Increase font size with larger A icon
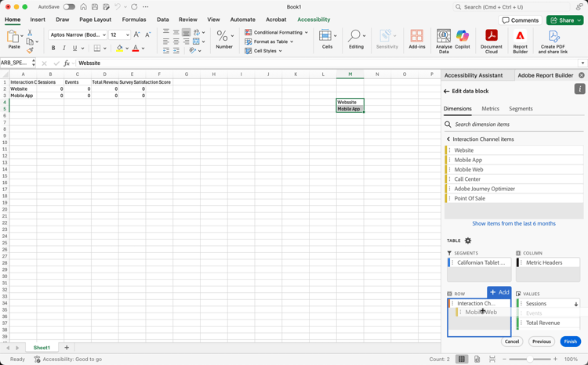This screenshot has width=588, height=365. coord(137,34)
